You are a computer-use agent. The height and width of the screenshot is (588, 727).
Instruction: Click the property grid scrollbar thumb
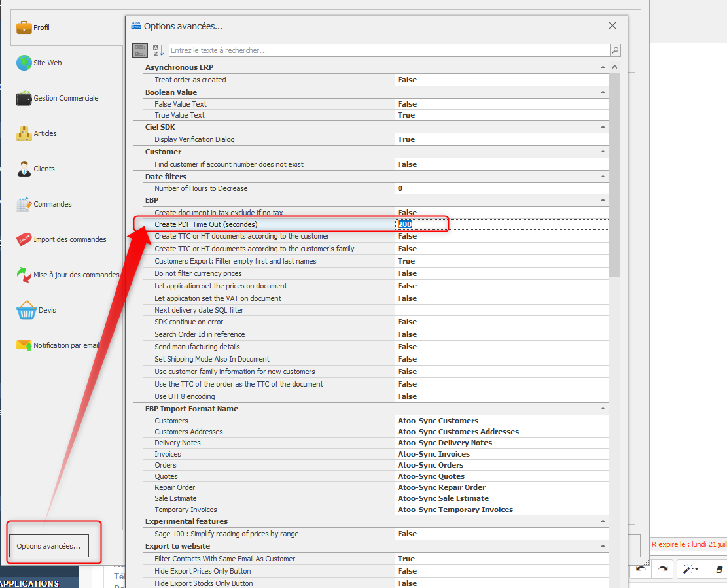[x=615, y=175]
